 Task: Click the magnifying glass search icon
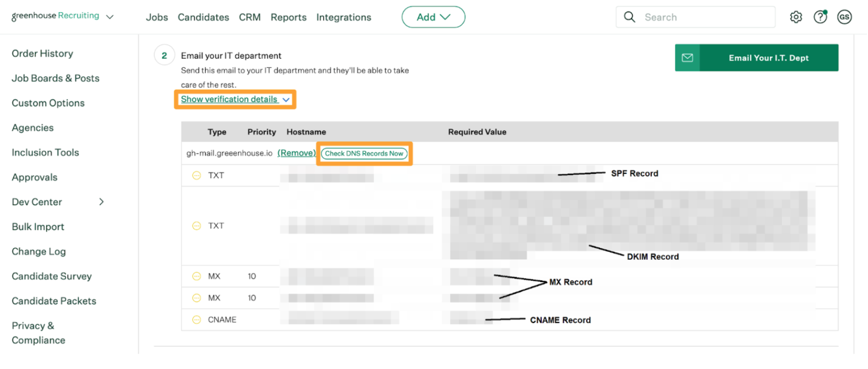[x=629, y=17]
